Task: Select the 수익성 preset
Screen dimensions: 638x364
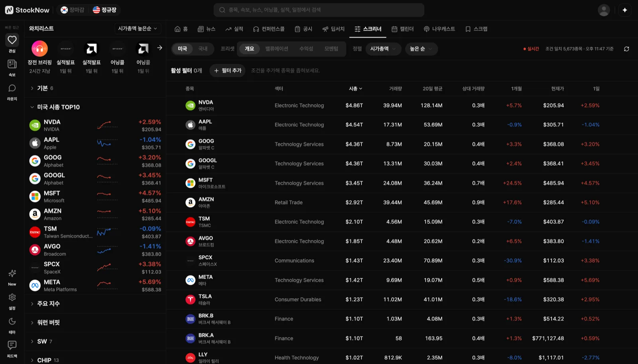Action: pos(306,49)
